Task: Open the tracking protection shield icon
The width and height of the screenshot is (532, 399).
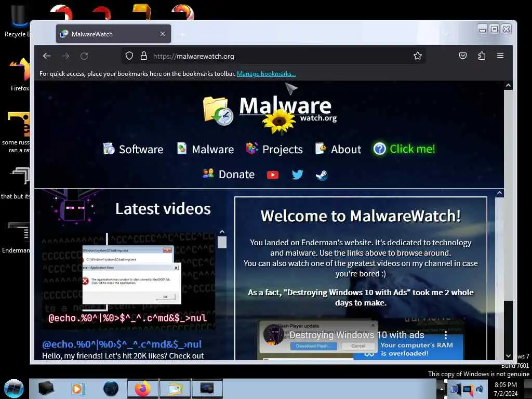Action: (129, 56)
